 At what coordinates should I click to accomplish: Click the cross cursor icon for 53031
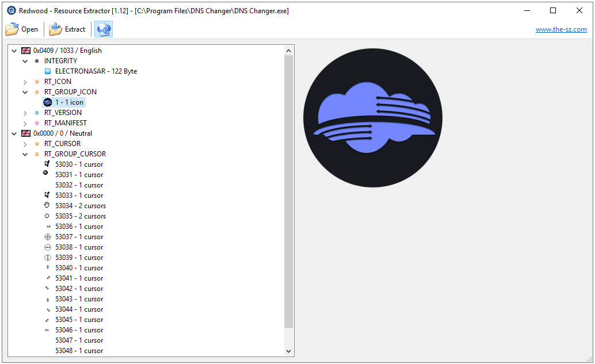click(45, 173)
